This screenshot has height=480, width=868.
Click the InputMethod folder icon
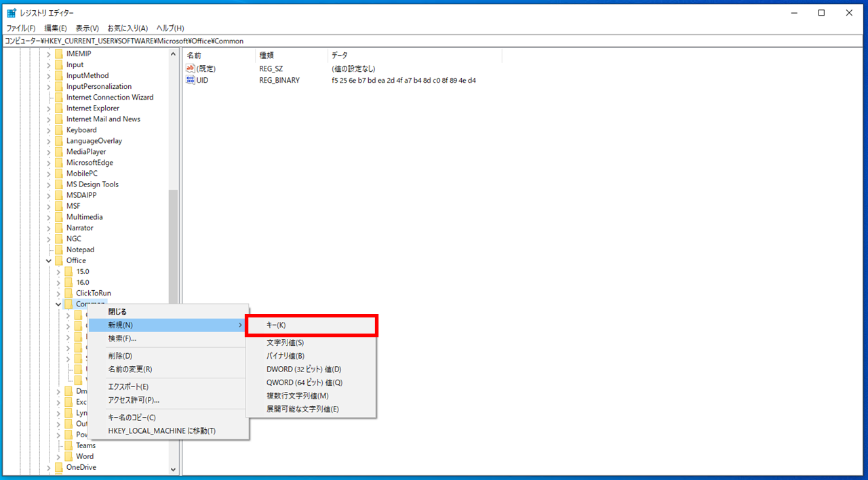tap(59, 76)
